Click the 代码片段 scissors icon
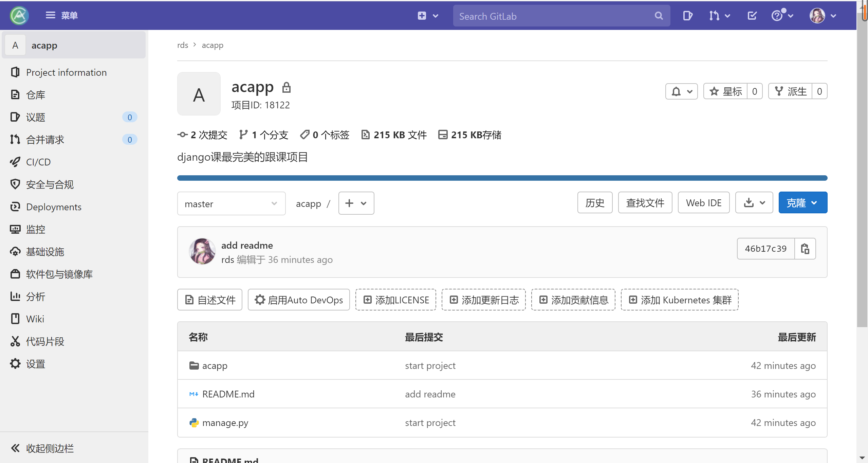868x463 pixels. pyautogui.click(x=15, y=341)
